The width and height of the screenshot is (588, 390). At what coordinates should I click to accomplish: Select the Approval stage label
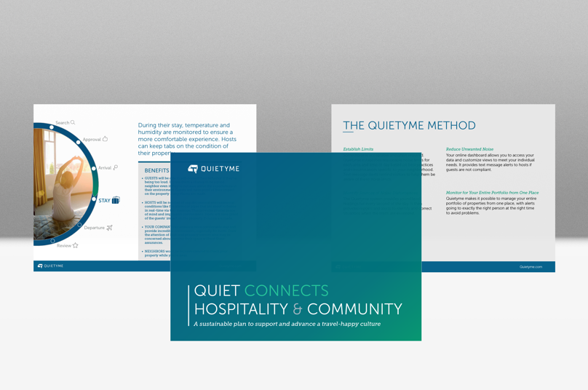coord(92,140)
